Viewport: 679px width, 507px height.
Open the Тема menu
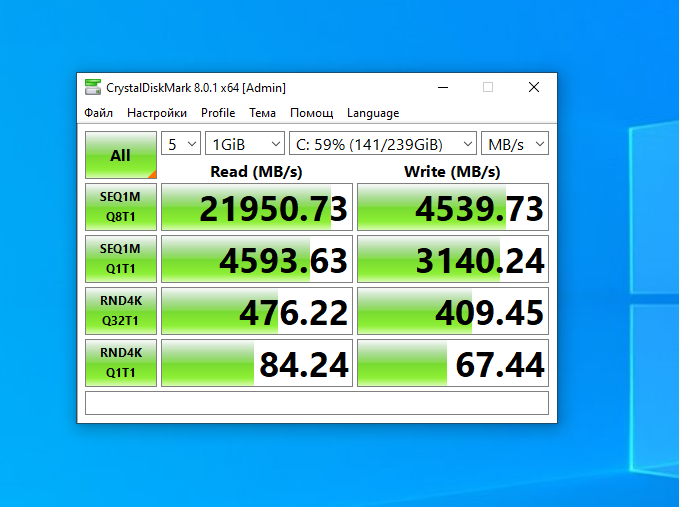[x=262, y=113]
